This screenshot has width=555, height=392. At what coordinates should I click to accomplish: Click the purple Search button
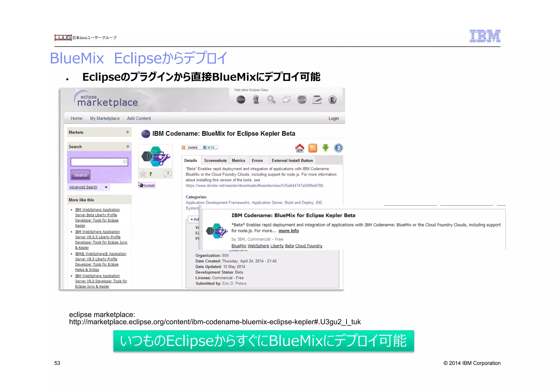click(x=80, y=175)
